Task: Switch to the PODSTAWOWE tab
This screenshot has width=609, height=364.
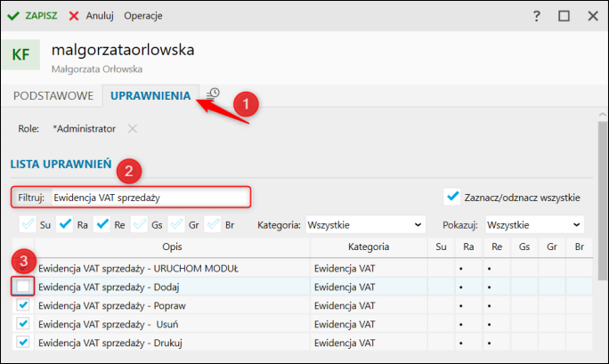Action: coord(52,95)
